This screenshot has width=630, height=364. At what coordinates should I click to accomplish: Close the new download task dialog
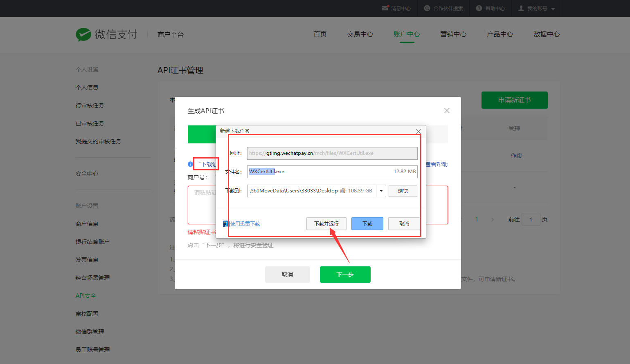(x=418, y=131)
